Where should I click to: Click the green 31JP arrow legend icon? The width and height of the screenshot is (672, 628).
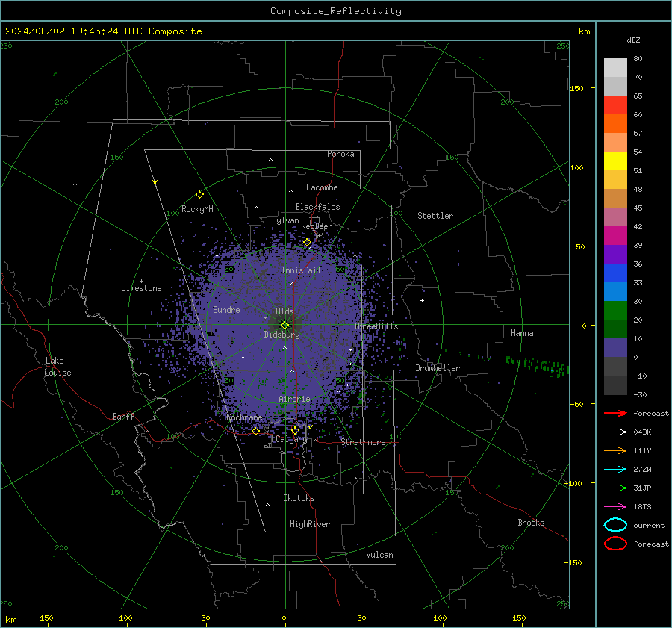615,488
